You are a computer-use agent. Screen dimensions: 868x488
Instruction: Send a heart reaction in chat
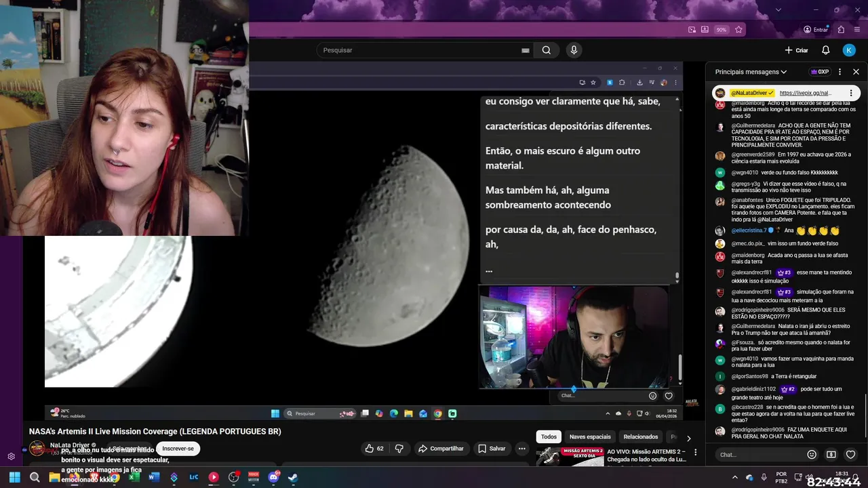pyautogui.click(x=850, y=455)
